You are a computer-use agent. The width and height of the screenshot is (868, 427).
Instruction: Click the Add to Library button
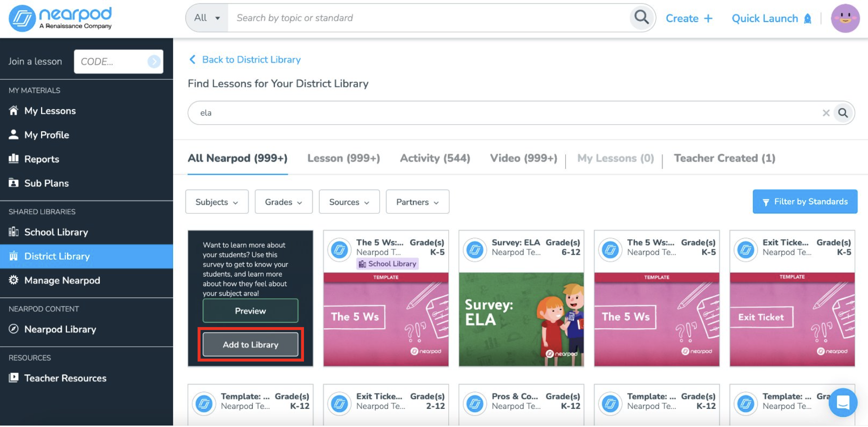(250, 344)
